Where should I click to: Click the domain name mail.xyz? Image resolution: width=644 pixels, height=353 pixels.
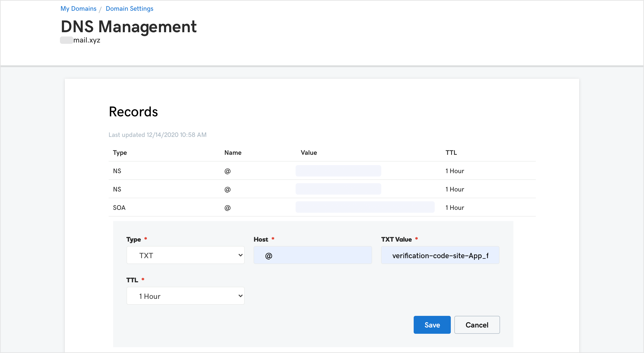pyautogui.click(x=86, y=40)
